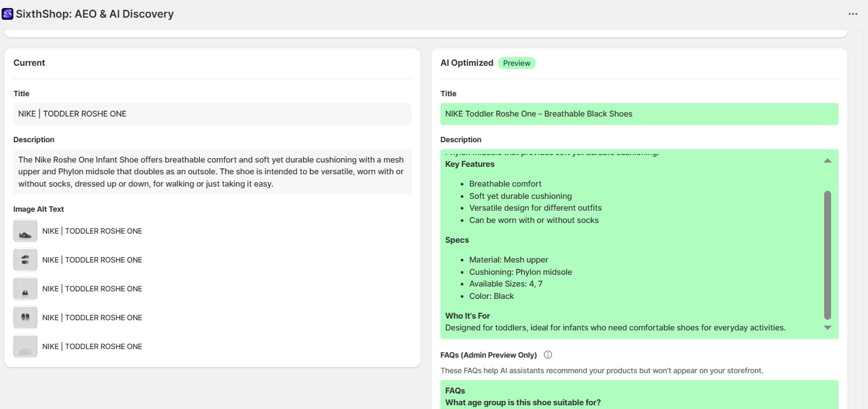
Task: Click the first shoe image thumbnail
Action: point(25,231)
